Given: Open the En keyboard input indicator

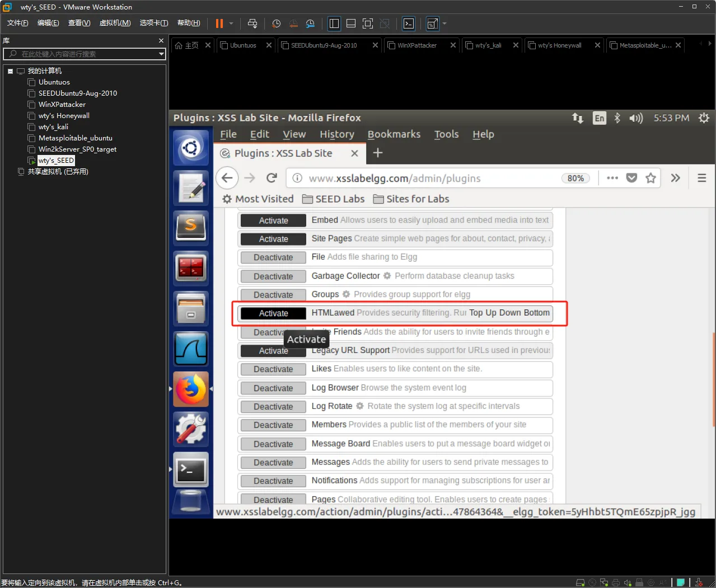Looking at the screenshot, I should [x=600, y=118].
